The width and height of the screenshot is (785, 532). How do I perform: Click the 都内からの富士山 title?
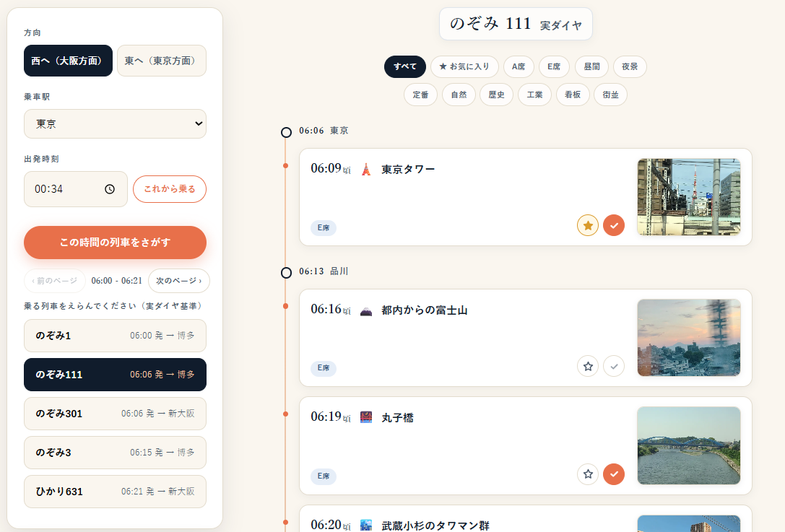coord(425,310)
